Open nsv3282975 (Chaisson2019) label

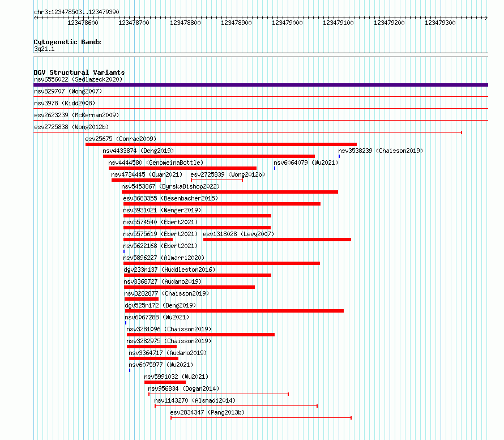tap(169, 341)
